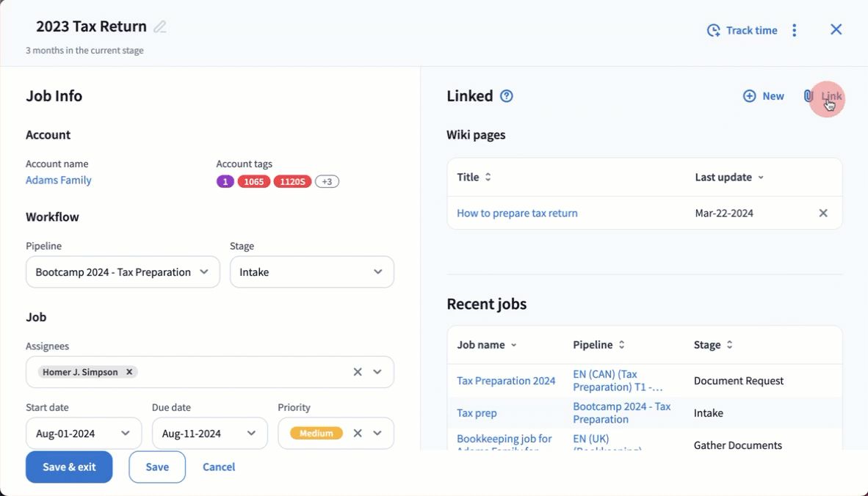Open the Adams Family account link
Viewport: 868px width, 496px height.
(x=59, y=180)
